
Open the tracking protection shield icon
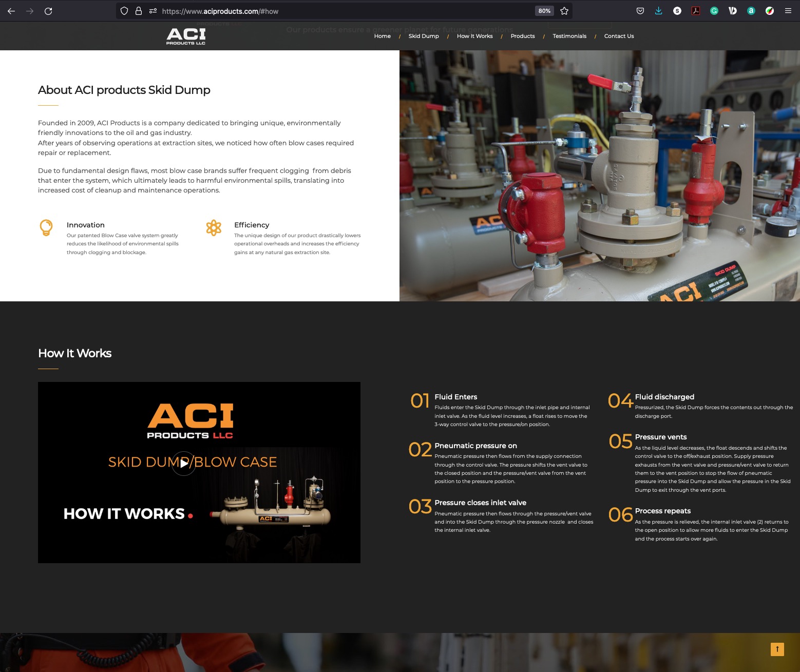pos(124,11)
